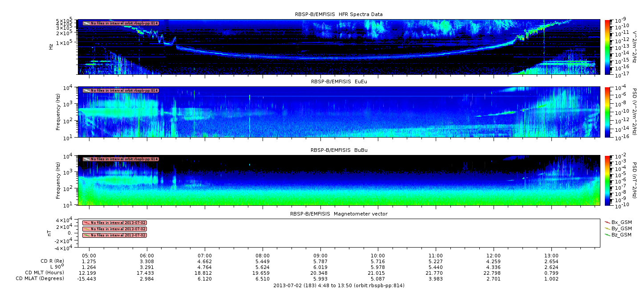Screen dimensions: 644x293
Task: Click the yellow By_GSM legend line icon
Action: tap(607, 228)
